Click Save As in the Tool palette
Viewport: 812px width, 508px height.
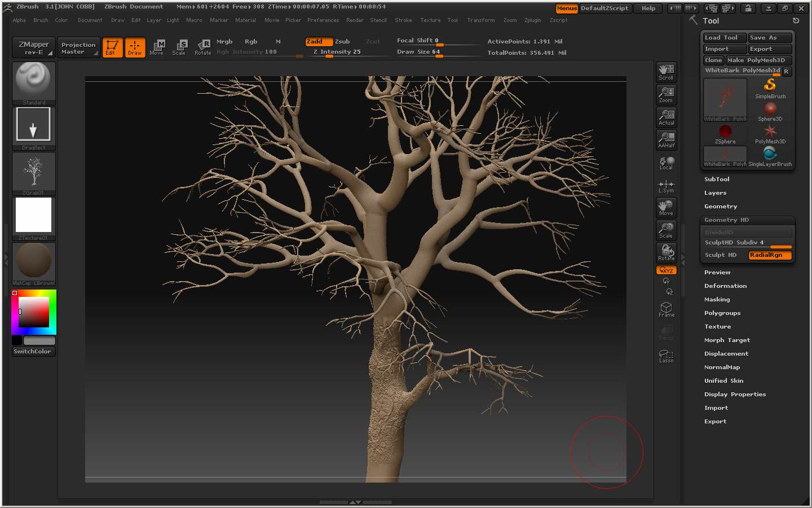tap(770, 37)
